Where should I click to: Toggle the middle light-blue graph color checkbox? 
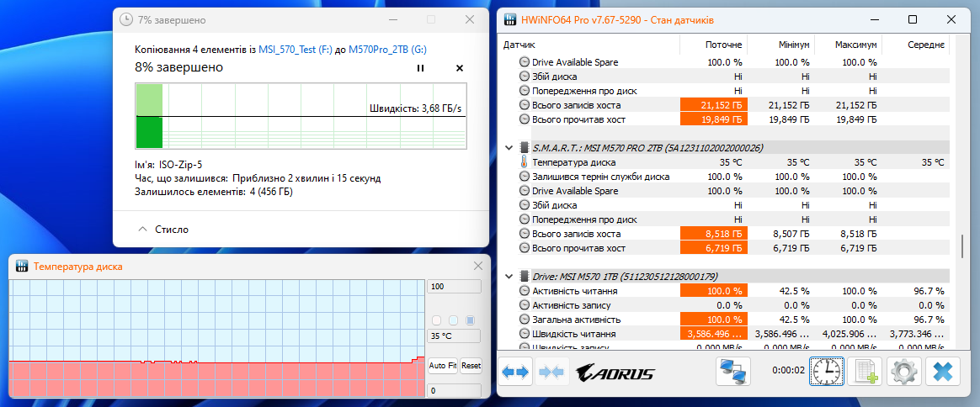(x=453, y=320)
